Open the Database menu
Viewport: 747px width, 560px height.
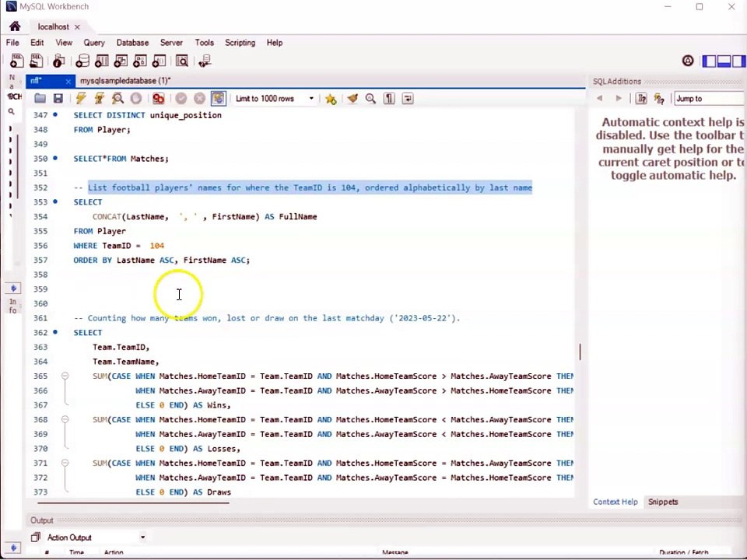tap(132, 42)
